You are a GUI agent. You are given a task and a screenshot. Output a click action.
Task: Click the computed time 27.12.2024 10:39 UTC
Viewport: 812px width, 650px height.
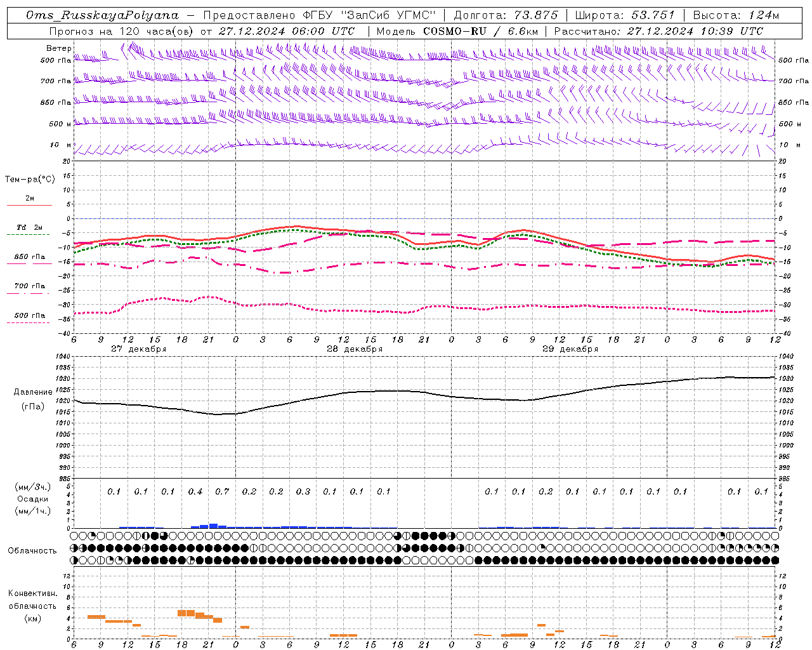click(x=695, y=31)
